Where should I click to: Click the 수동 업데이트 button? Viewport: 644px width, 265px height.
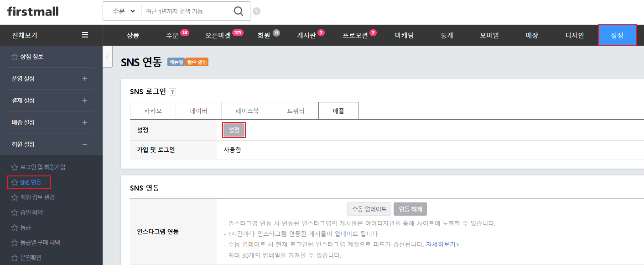(x=369, y=209)
